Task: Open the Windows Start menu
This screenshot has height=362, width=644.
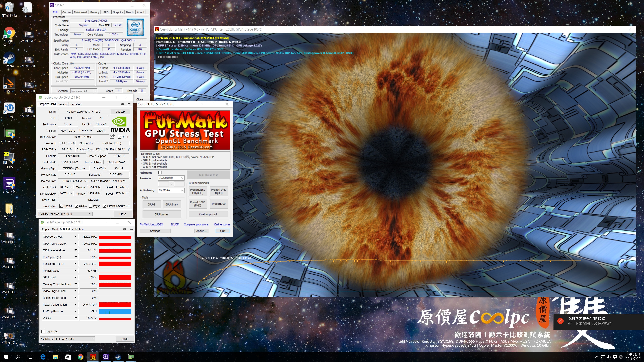Action: tap(6, 357)
